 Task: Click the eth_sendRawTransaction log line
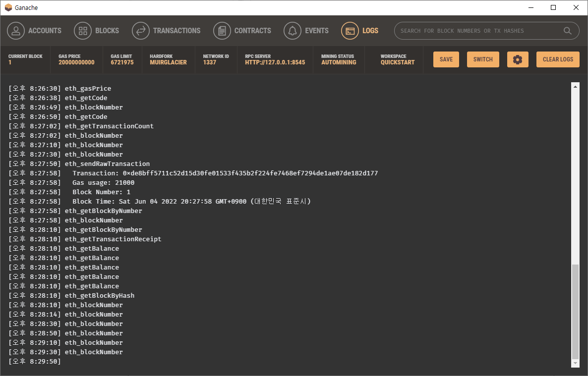[79, 164]
